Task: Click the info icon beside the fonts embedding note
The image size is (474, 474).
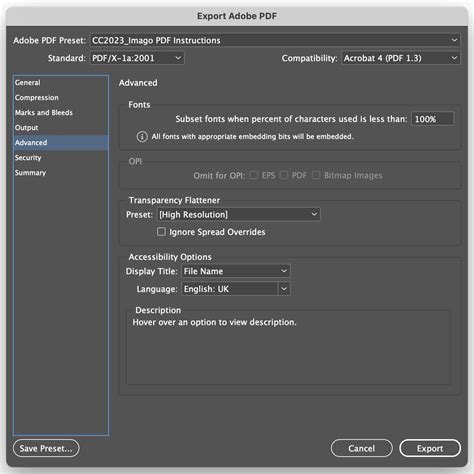Action: 142,137
